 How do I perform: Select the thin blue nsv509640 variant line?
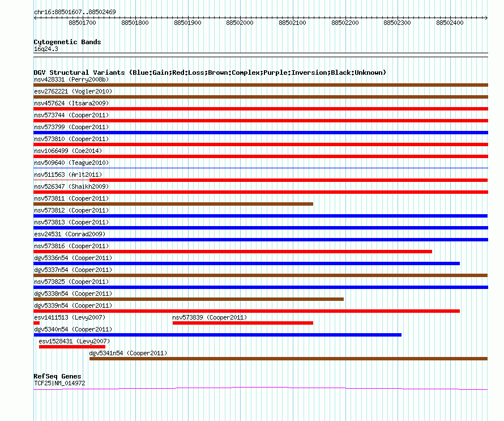coord(260,168)
